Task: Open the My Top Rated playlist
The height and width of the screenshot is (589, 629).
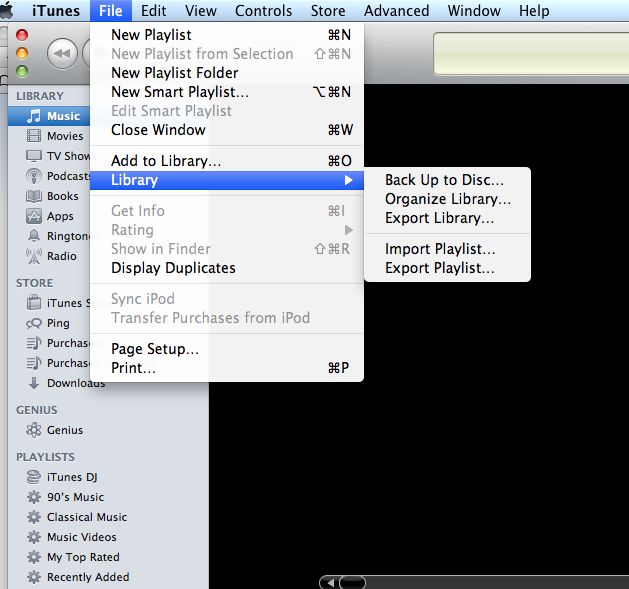Action: 83,557
